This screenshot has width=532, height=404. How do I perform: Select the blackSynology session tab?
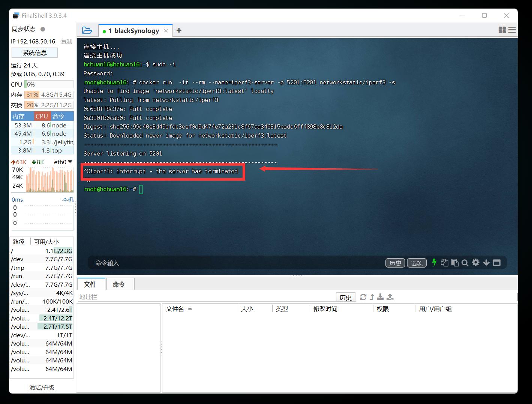133,30
